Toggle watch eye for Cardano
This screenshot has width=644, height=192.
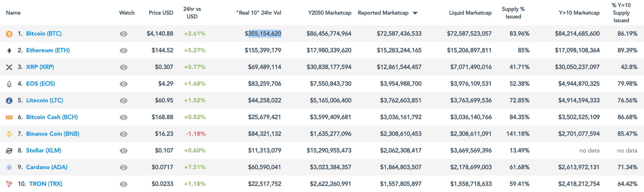click(124, 167)
